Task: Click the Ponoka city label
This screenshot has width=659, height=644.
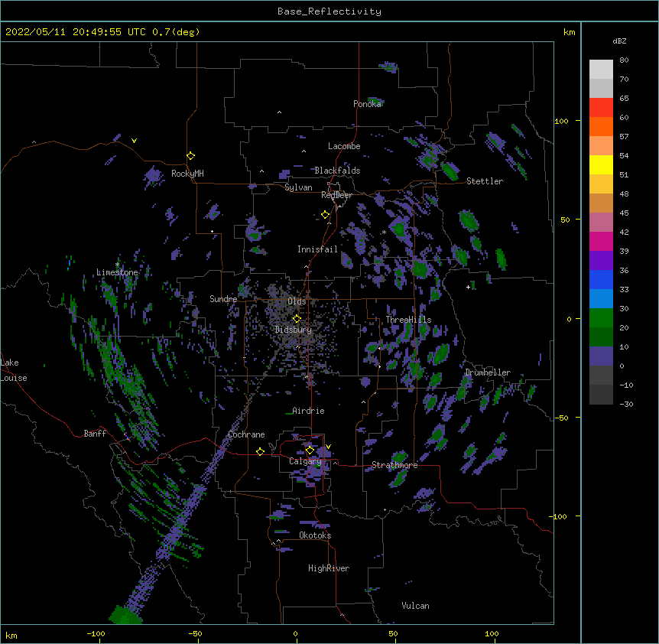Action: point(367,104)
